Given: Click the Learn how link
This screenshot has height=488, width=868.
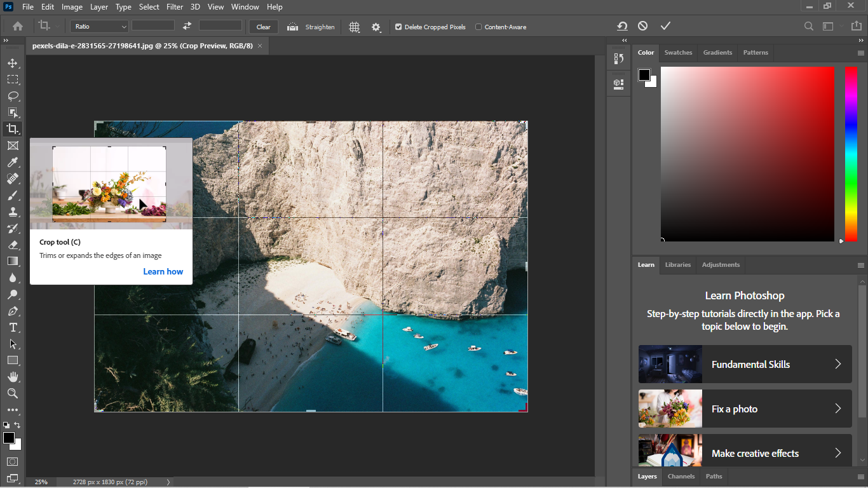Looking at the screenshot, I should point(163,271).
